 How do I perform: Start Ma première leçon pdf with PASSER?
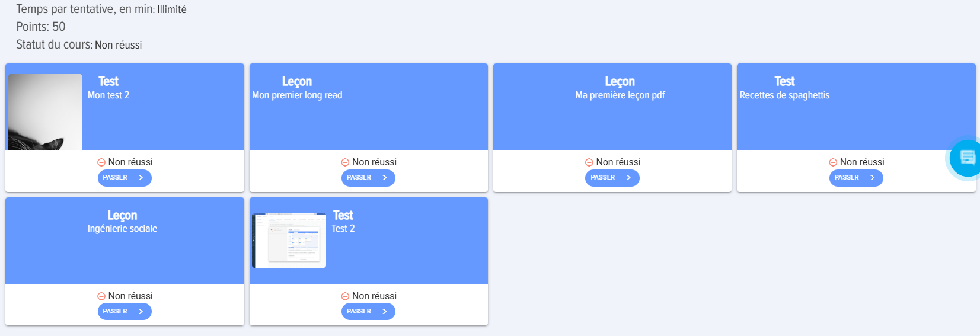click(x=612, y=178)
